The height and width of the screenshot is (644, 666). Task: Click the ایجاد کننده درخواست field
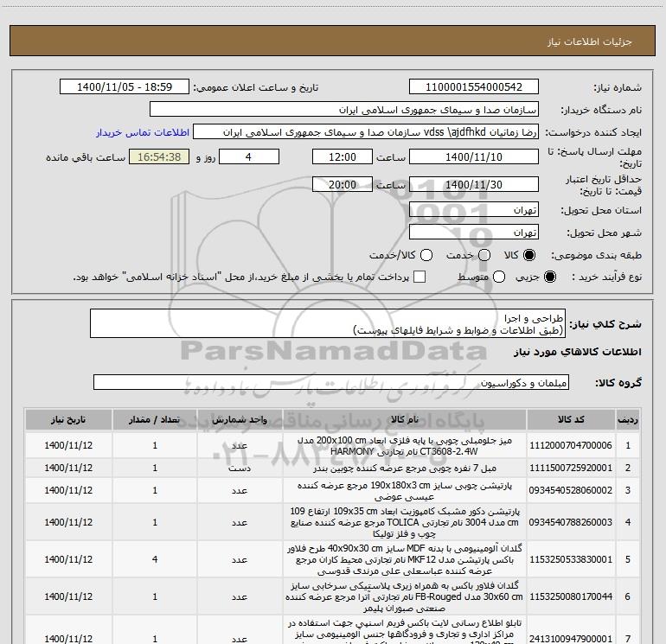tap(365, 133)
